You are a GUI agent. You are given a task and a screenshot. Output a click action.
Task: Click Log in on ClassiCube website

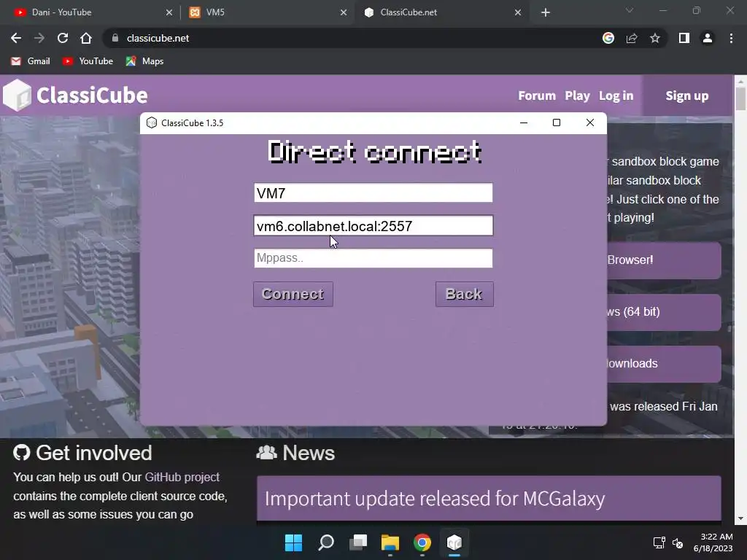click(616, 96)
